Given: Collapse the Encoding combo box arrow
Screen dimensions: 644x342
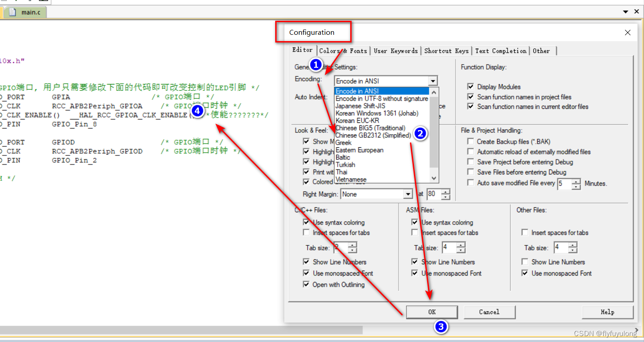Looking at the screenshot, I should coord(433,81).
